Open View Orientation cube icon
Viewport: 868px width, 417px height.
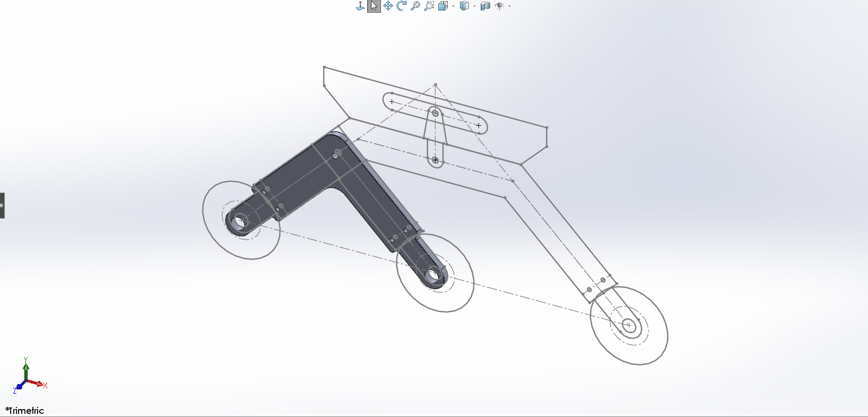tap(443, 6)
